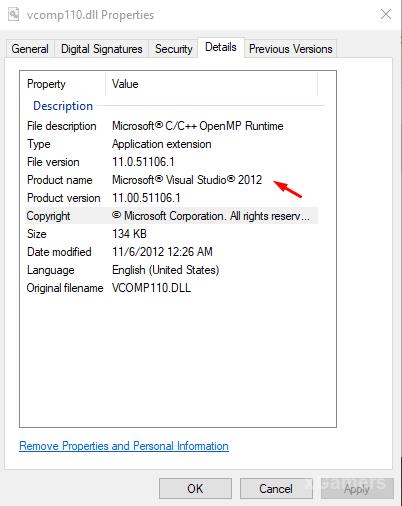Viewport: 402px width, 506px height.
Task: Close the Properties dialog with X
Action: pos(386,14)
